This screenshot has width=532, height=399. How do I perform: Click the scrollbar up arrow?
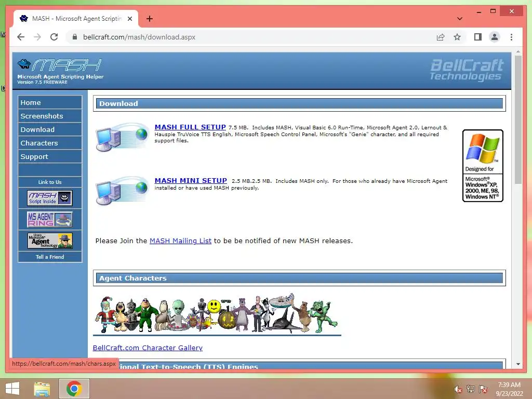click(x=518, y=52)
